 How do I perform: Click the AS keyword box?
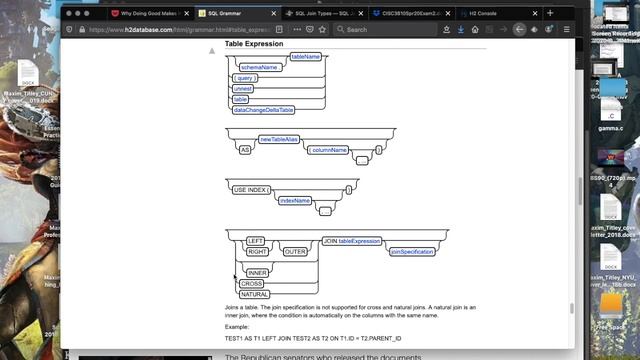click(x=245, y=150)
